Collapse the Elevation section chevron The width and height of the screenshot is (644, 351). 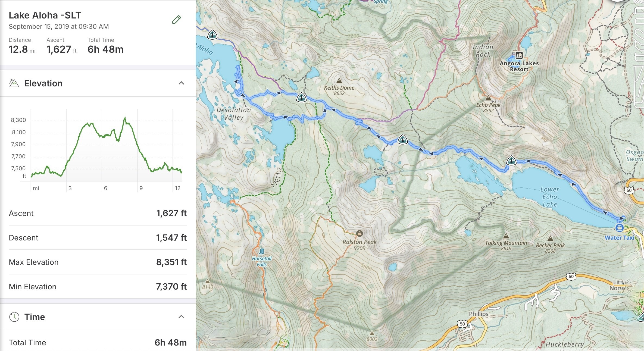[181, 83]
